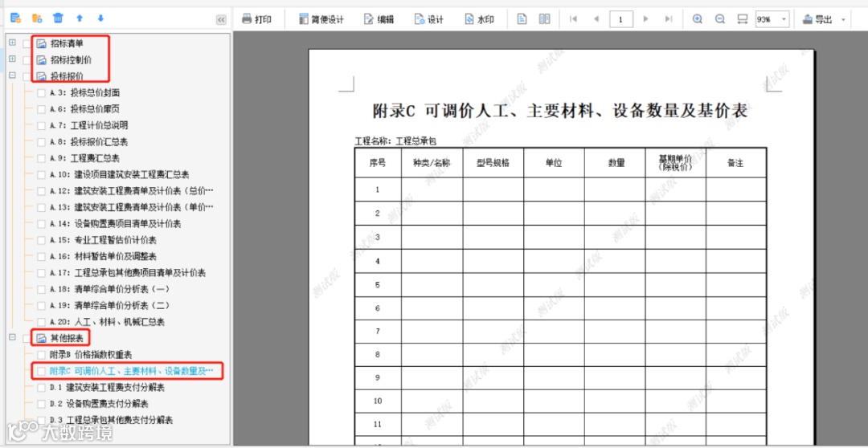Open A.13 建筑安装工程费清单及计价表（单价)
Screen dimensions: 868x448
click(131, 207)
